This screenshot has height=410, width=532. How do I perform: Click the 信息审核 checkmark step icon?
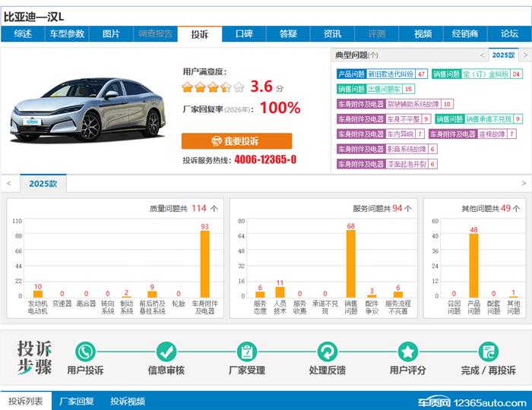click(166, 352)
